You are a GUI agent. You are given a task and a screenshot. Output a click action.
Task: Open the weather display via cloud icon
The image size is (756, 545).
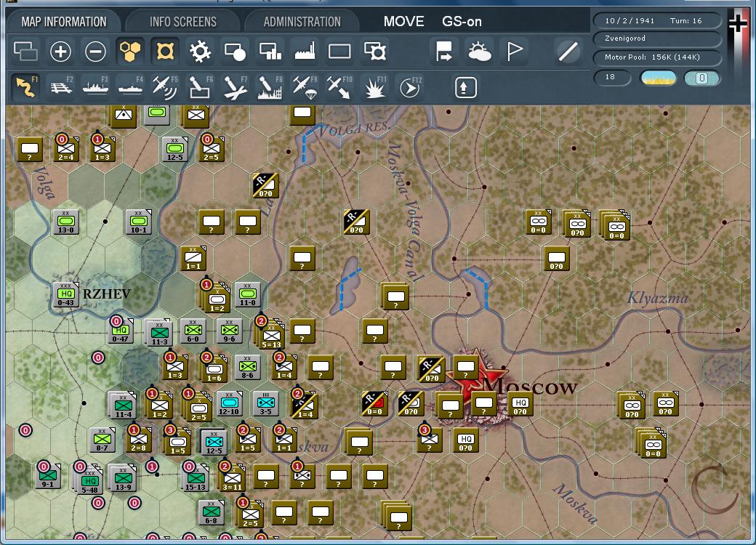coord(480,52)
